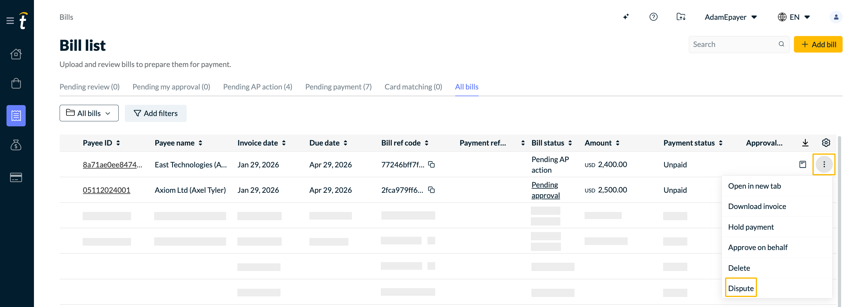This screenshot has height=307, width=868.
Task: Switch to Pending AP action tab
Action: pos(257,87)
